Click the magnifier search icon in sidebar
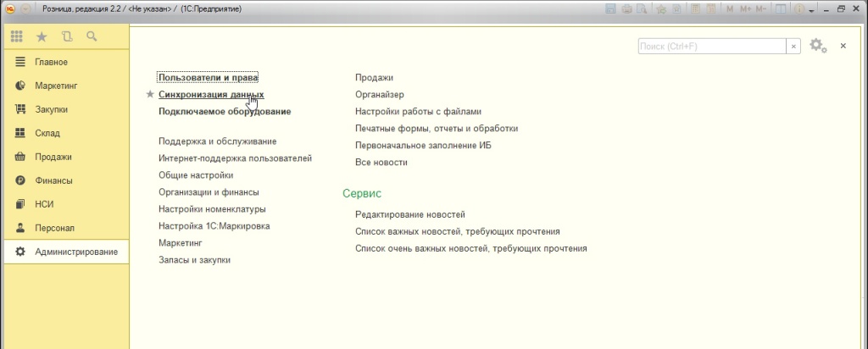The image size is (868, 349). coord(92,37)
